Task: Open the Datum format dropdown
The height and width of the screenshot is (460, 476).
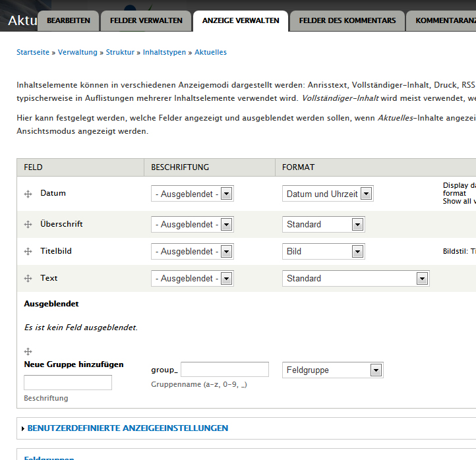Action: click(328, 194)
